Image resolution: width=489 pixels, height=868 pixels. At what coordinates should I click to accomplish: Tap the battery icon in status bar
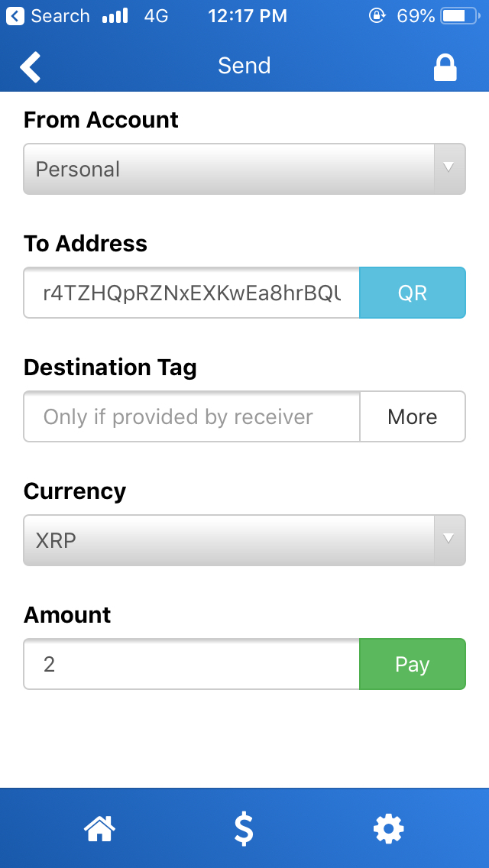[x=458, y=16]
